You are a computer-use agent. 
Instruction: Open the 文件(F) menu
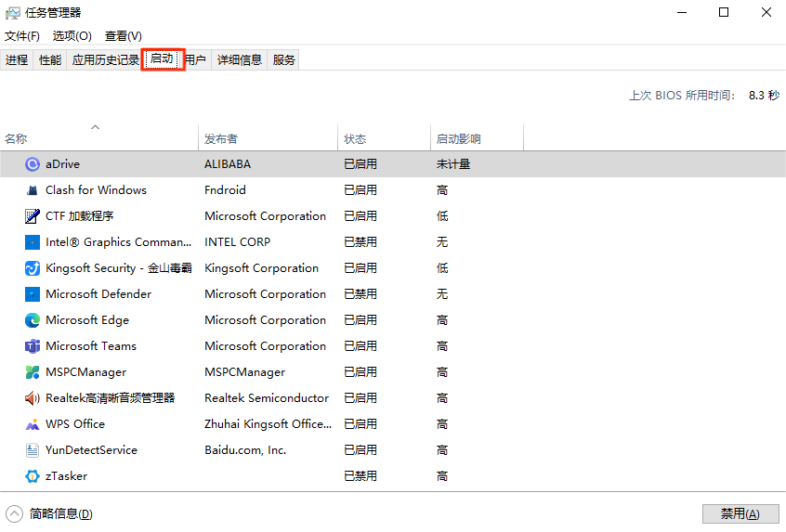[22, 36]
